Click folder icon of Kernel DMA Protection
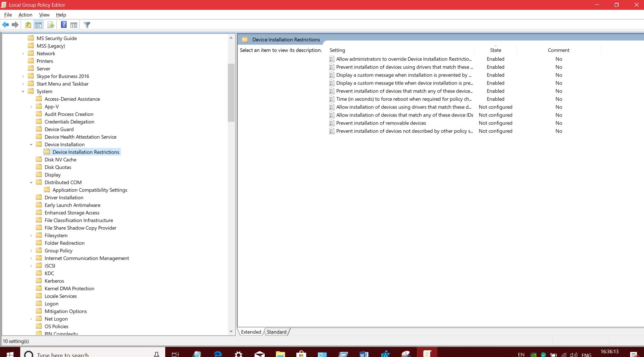644x357 pixels. (x=39, y=288)
